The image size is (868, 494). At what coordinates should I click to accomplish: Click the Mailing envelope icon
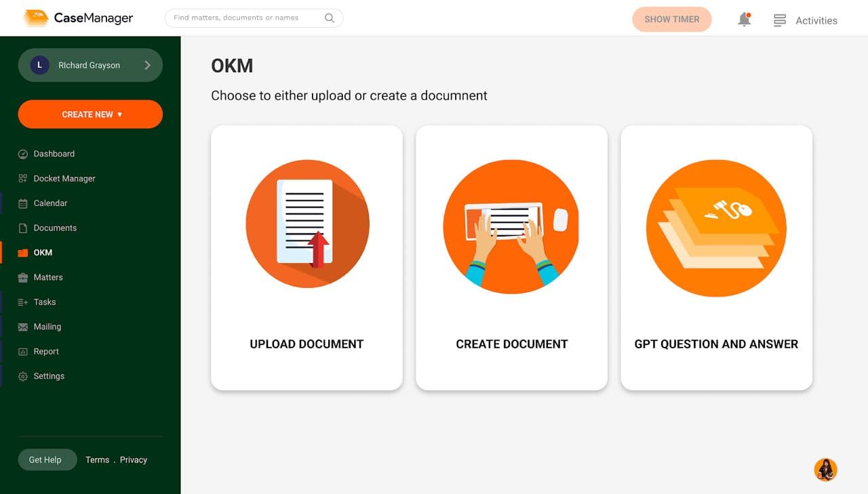click(23, 327)
